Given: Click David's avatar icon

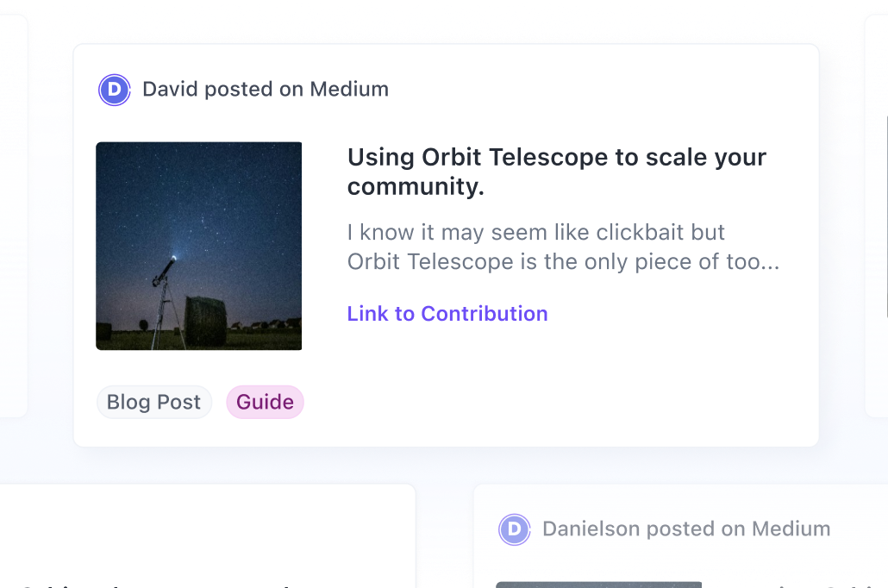Looking at the screenshot, I should coord(114,90).
